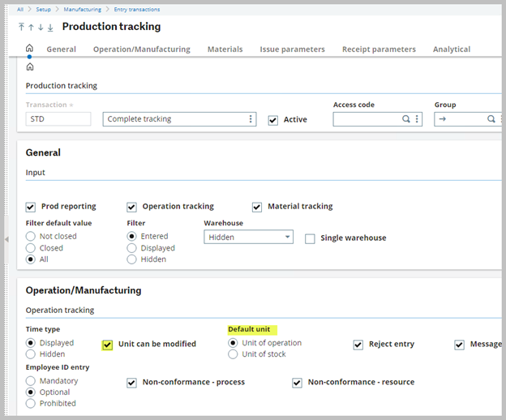Go to last record arrow icon
The image size is (506, 420).
pos(50,28)
